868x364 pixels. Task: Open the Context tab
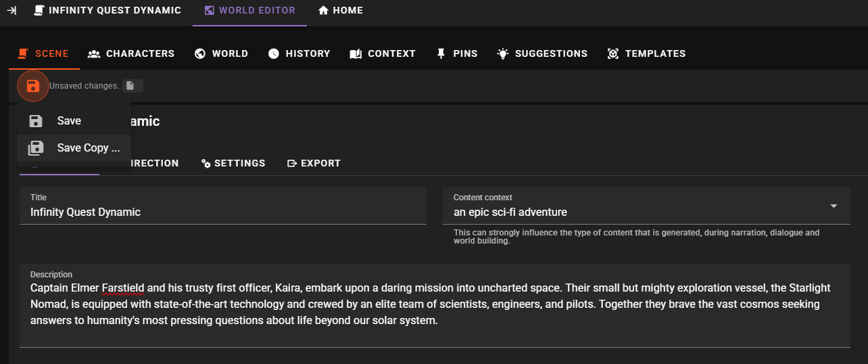[383, 53]
